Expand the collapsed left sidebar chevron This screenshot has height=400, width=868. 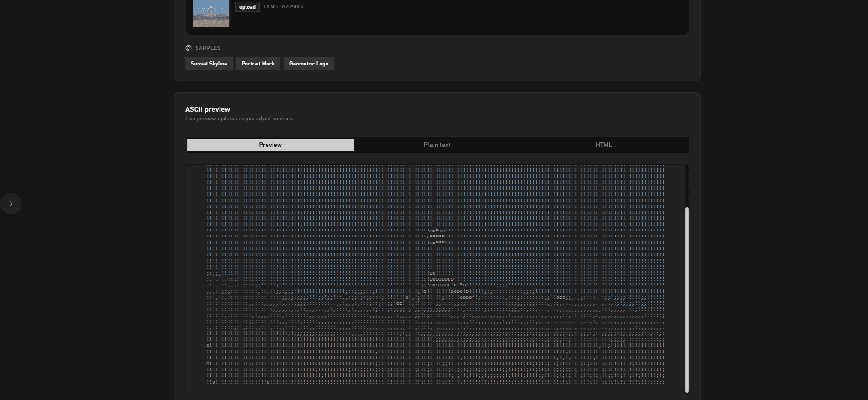point(11,204)
